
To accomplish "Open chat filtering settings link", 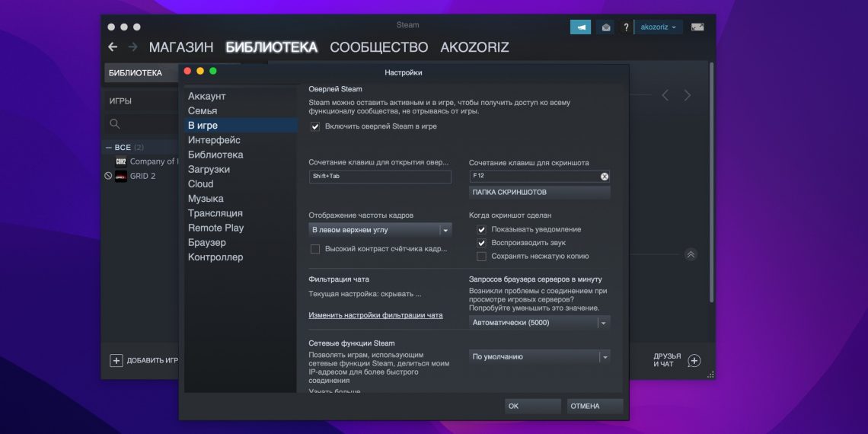I will coord(375,315).
